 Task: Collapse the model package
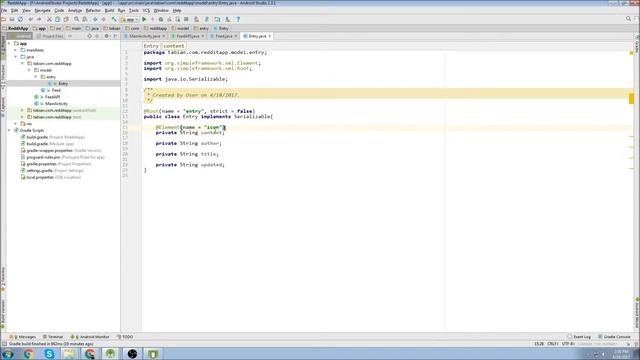(x=29, y=70)
